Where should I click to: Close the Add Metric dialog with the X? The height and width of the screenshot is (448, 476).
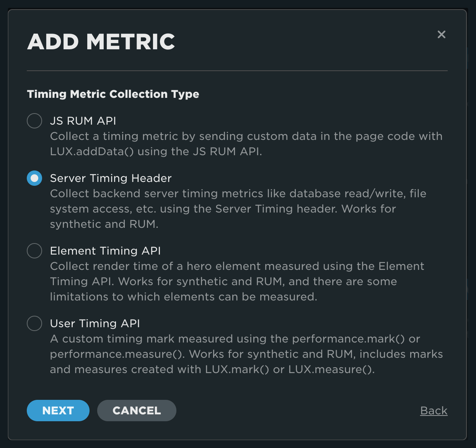(x=442, y=34)
